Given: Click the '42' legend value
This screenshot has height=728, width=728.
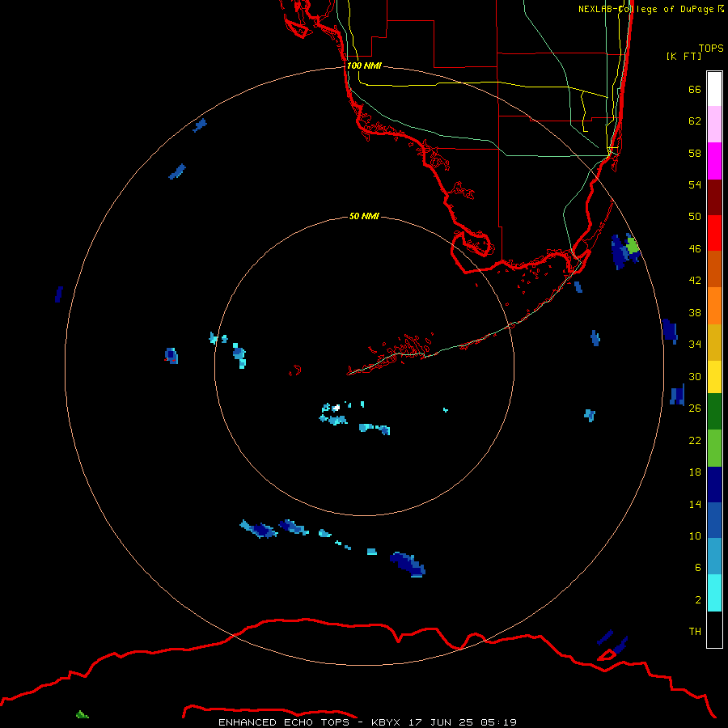Looking at the screenshot, I should coord(695,281).
